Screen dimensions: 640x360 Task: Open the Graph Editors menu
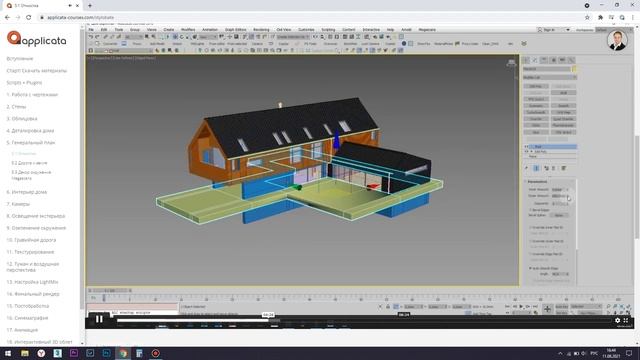[236, 30]
